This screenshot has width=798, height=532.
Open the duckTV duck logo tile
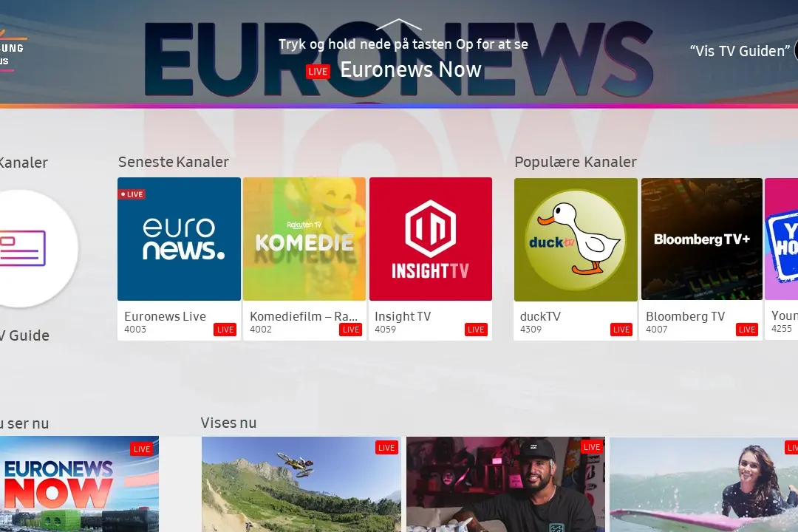tap(576, 239)
